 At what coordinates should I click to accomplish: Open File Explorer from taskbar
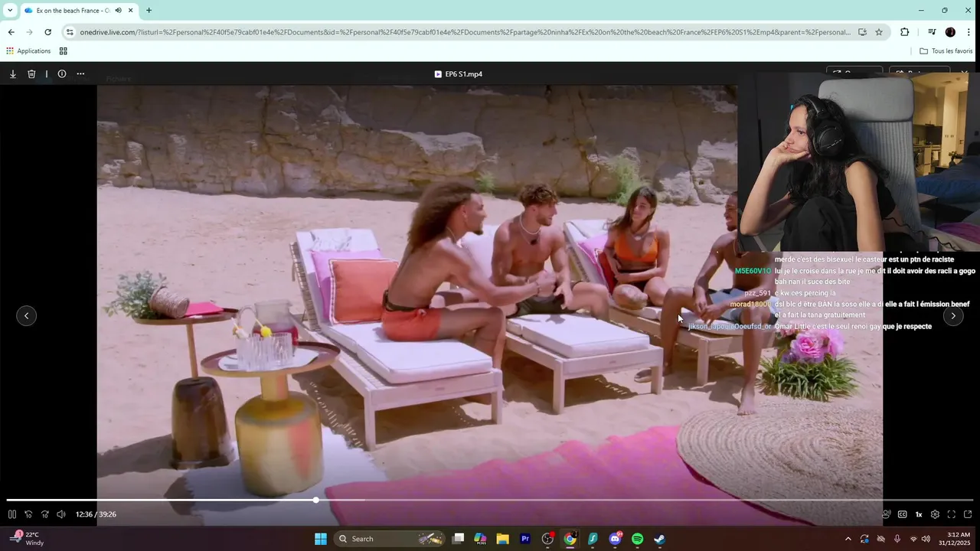pos(502,539)
